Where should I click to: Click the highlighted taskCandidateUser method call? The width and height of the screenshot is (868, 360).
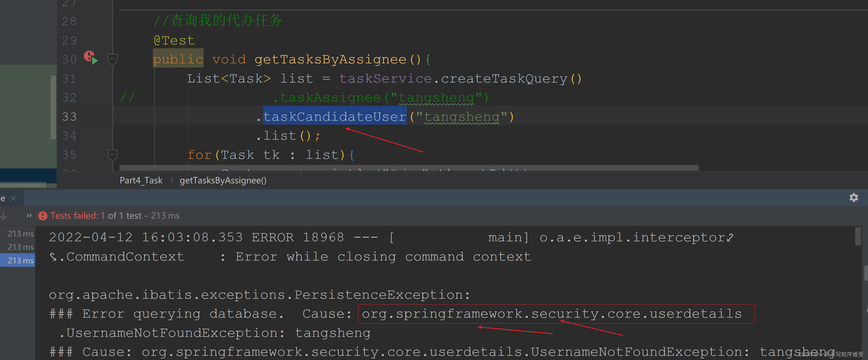[334, 117]
